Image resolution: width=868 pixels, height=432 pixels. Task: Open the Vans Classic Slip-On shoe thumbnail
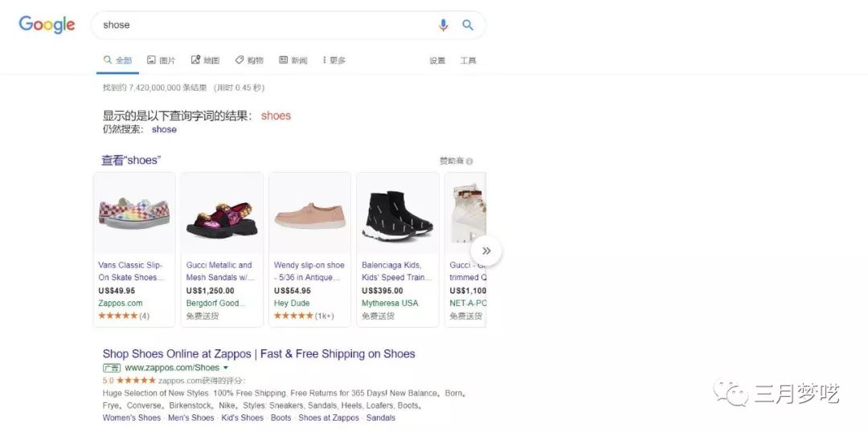(x=133, y=213)
